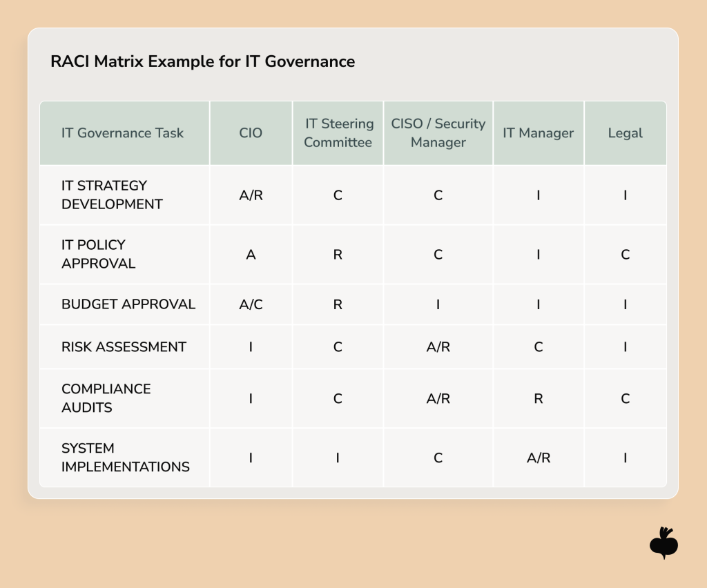The image size is (707, 588).
Task: Select the COMPLIANCE AUDITS row label
Action: point(106,398)
